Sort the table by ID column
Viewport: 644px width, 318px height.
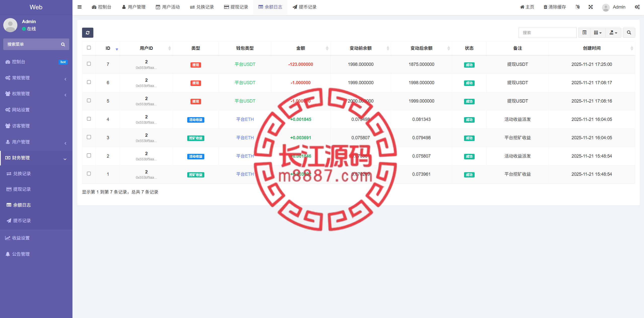click(108, 48)
